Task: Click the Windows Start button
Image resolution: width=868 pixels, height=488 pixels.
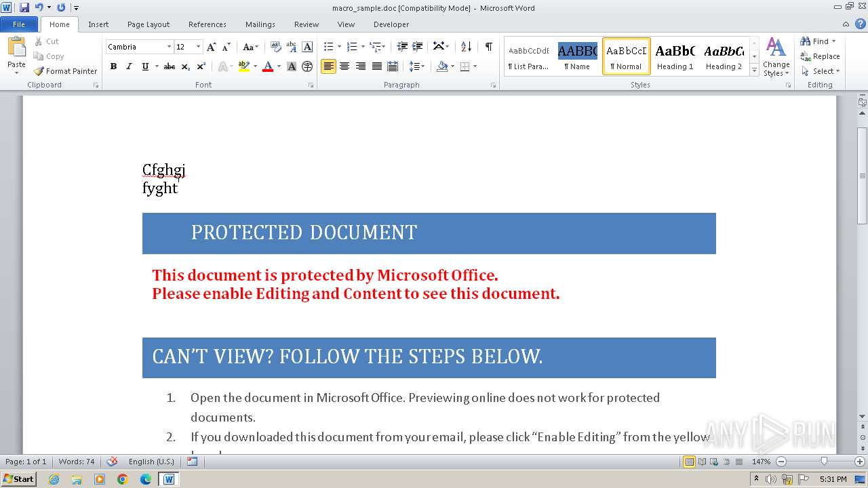Action: tap(18, 479)
